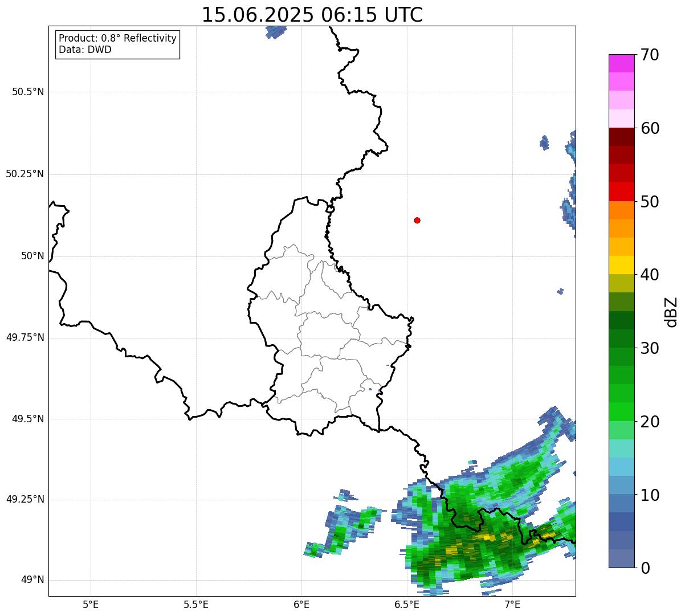The height and width of the screenshot is (616, 685).
Task: Click the turquoise colorbar segment below 20
Action: point(622,448)
